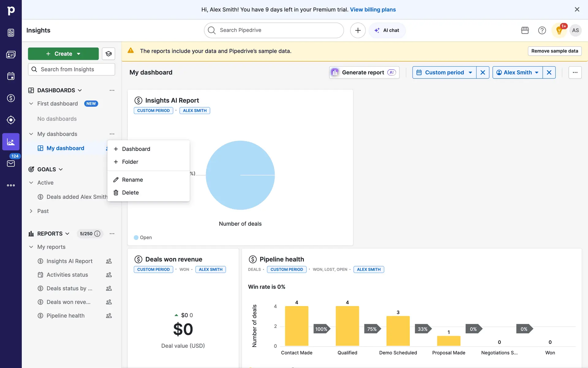Image resolution: width=588 pixels, height=368 pixels.
Task: Open the View billing plans link
Action: [373, 10]
